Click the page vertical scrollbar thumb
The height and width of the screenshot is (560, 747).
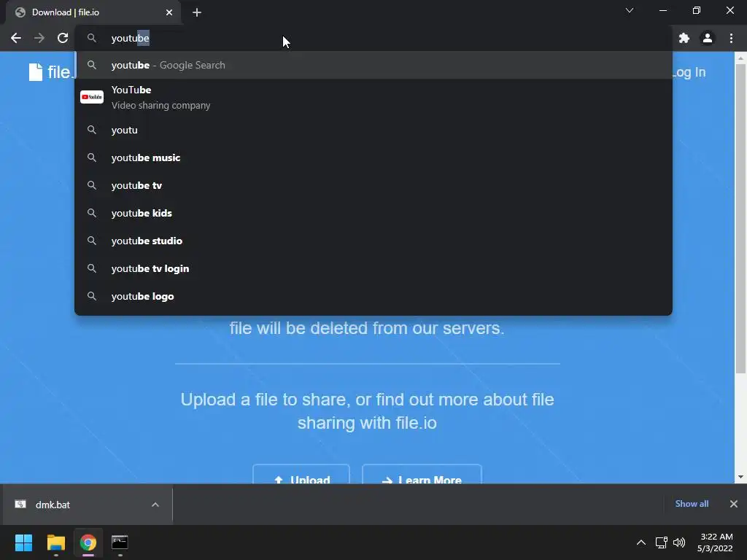pos(740,219)
